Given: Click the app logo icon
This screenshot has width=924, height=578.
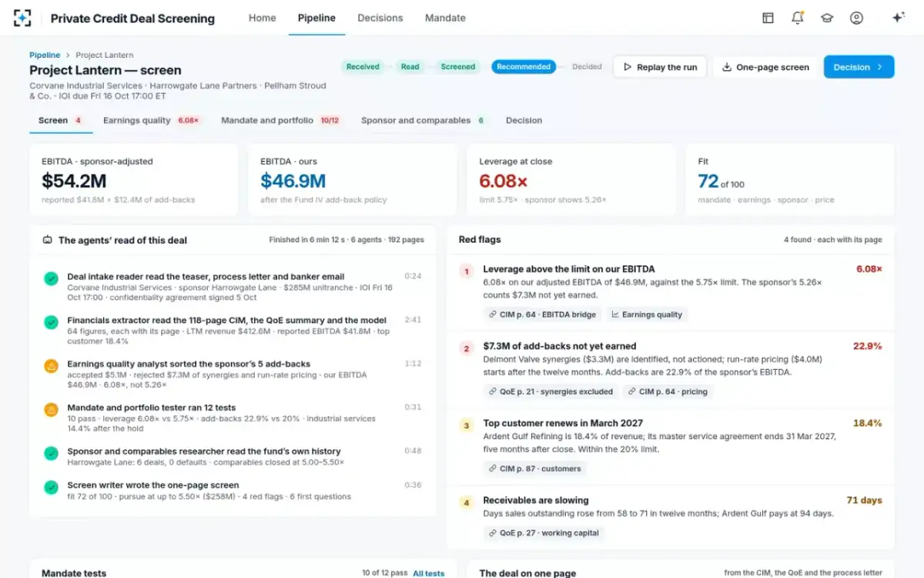Looking at the screenshot, I should [22, 18].
